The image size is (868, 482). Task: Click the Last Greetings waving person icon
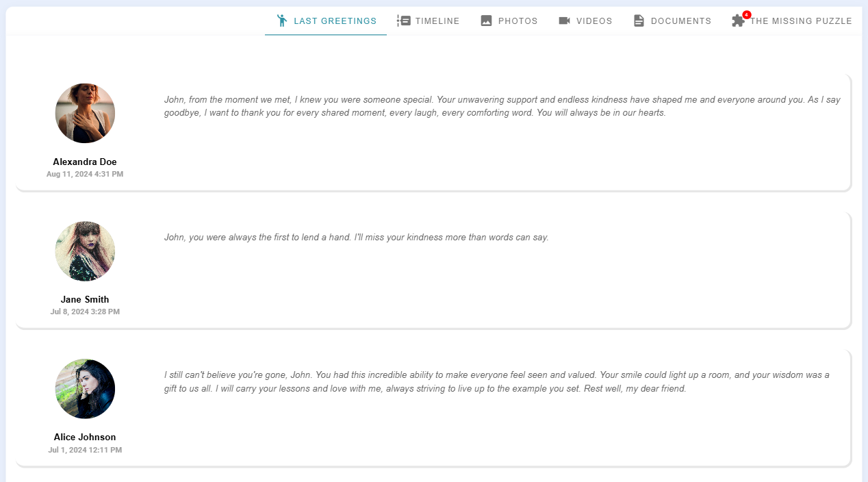pos(281,21)
